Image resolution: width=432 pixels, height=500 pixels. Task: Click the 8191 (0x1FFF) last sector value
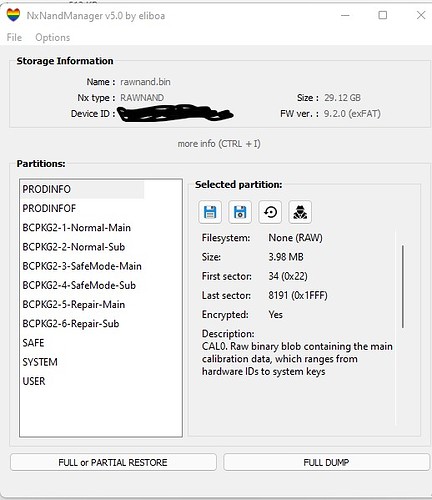(x=298, y=296)
